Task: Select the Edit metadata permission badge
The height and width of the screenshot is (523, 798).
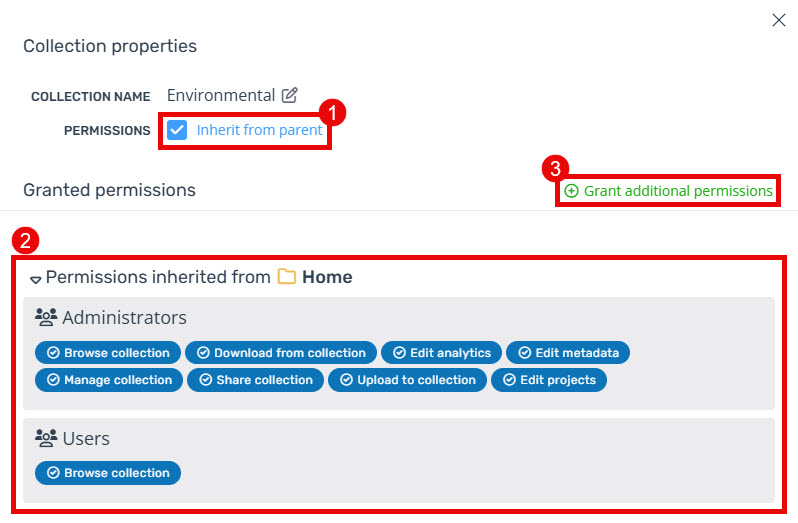Action: point(568,353)
